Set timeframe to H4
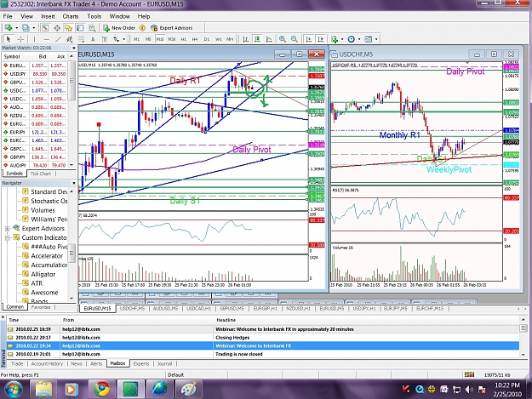 click(195, 39)
